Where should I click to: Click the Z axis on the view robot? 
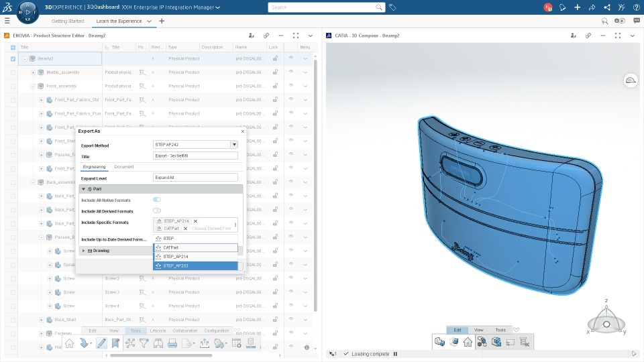click(x=606, y=301)
